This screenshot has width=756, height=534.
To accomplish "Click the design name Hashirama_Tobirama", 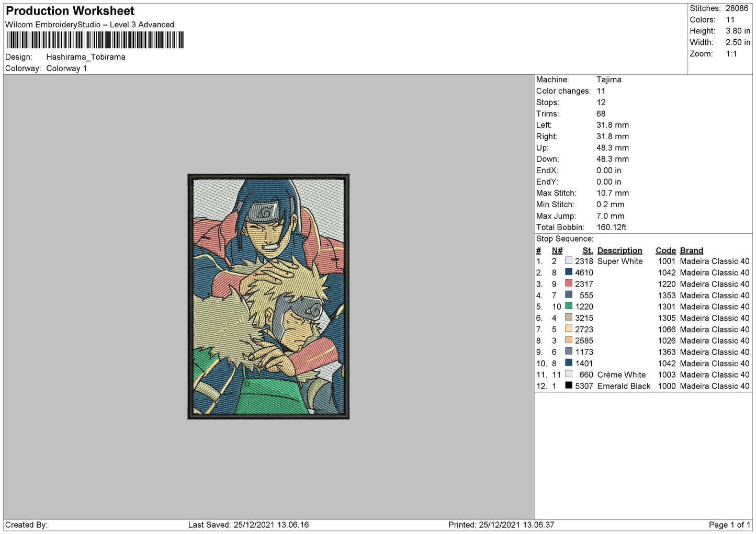I will 86,57.
